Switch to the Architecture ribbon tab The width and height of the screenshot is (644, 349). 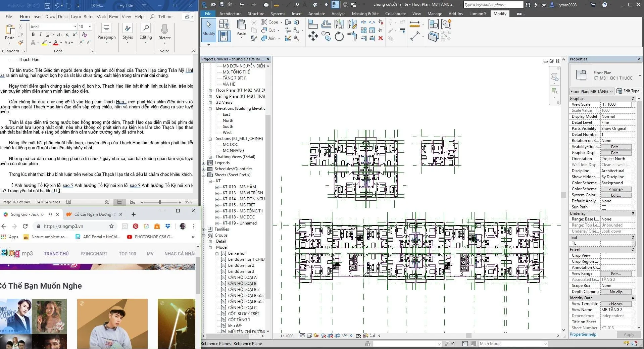[x=230, y=14]
